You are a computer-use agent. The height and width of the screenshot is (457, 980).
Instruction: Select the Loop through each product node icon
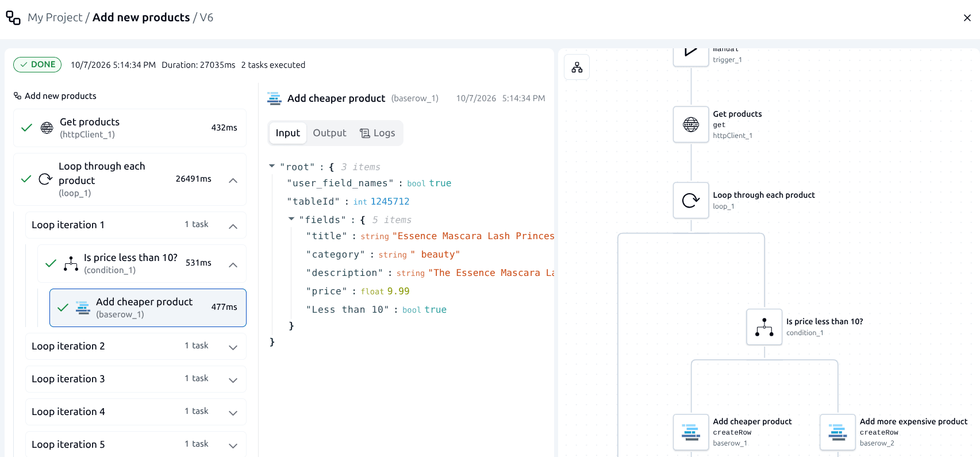click(x=691, y=200)
